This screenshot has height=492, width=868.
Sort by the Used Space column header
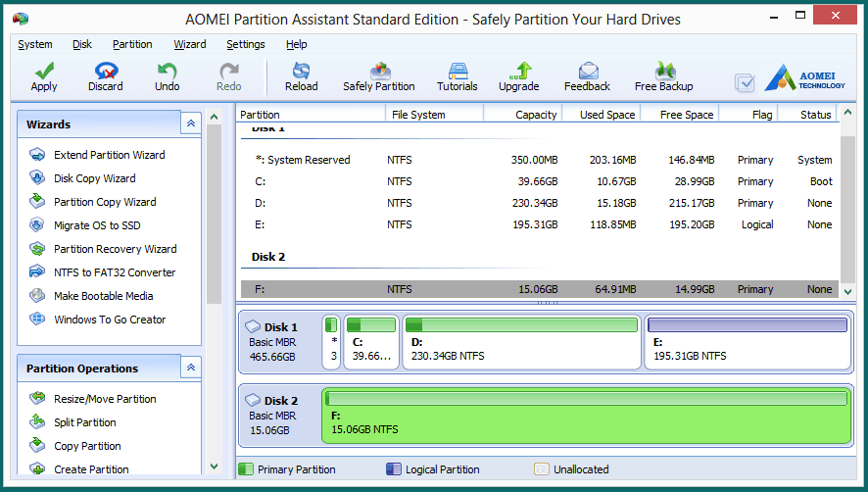602,114
